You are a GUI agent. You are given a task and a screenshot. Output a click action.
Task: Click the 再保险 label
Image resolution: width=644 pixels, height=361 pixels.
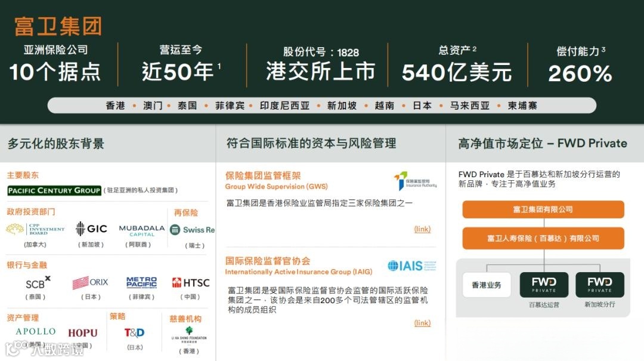186,212
